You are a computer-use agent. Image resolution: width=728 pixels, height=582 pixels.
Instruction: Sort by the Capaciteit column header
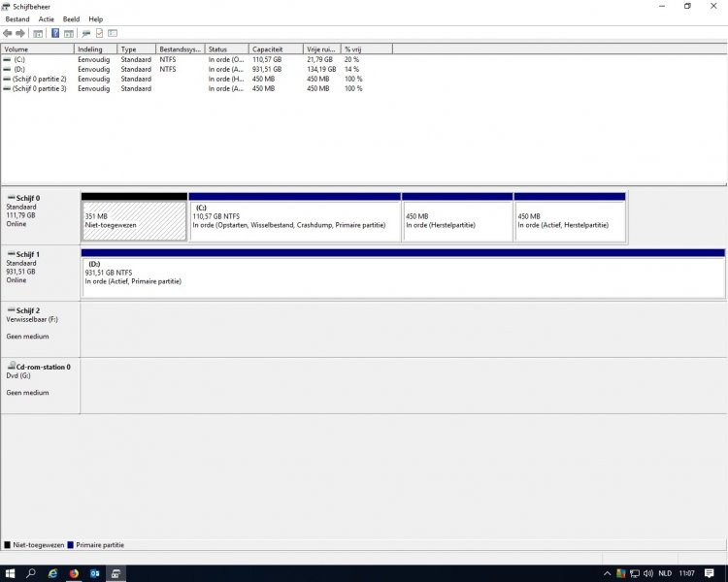[x=275, y=48]
